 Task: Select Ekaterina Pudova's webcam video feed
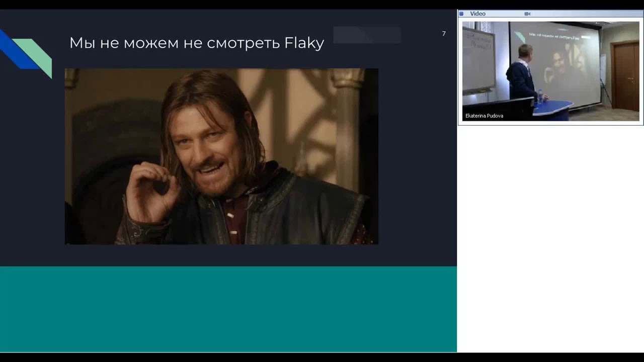click(x=550, y=70)
